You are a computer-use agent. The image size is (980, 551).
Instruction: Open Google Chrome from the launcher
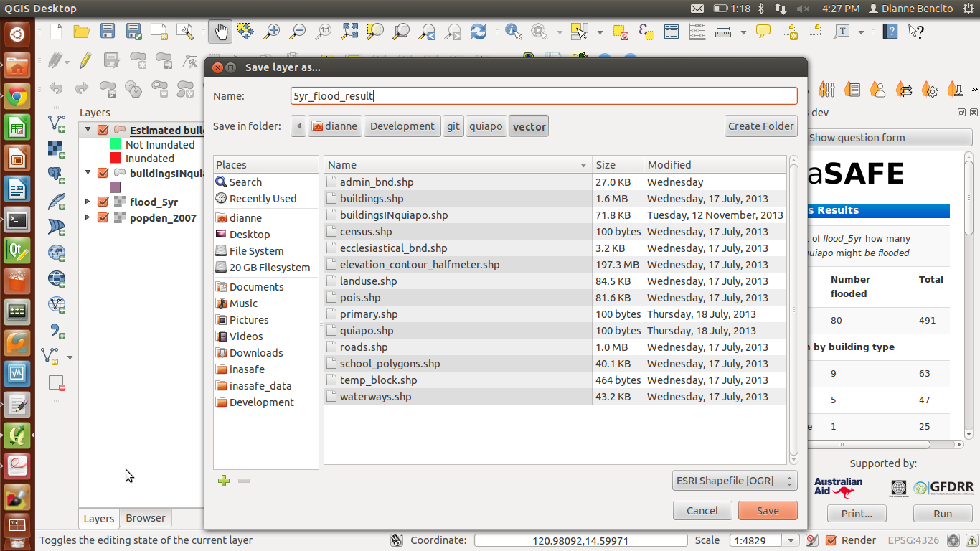click(x=17, y=97)
